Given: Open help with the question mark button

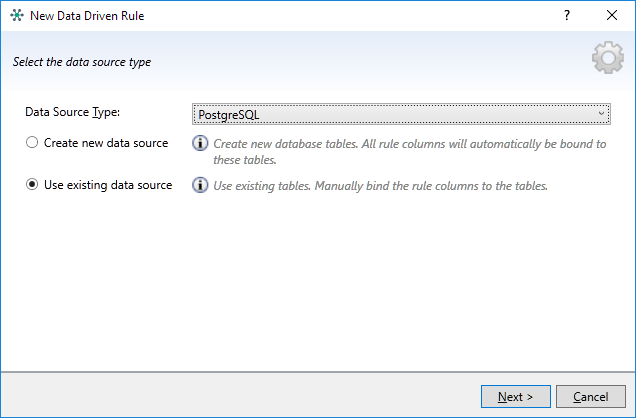Looking at the screenshot, I should [567, 17].
